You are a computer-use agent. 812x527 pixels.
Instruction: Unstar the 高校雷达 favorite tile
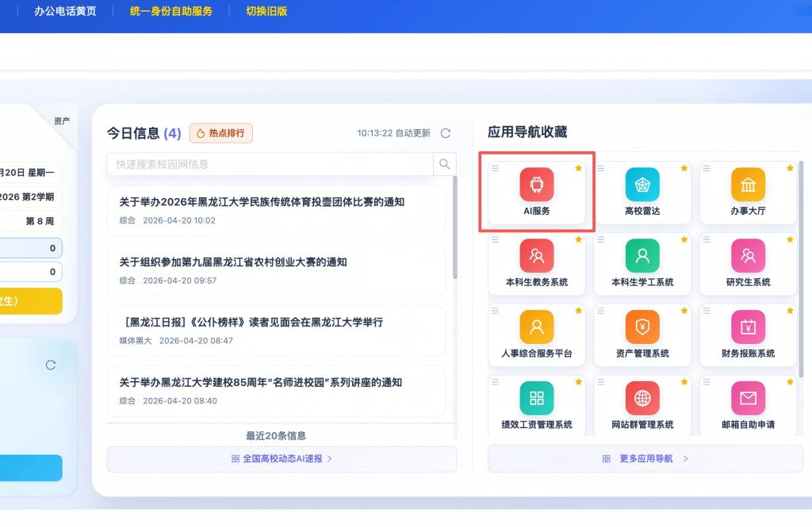coord(684,168)
